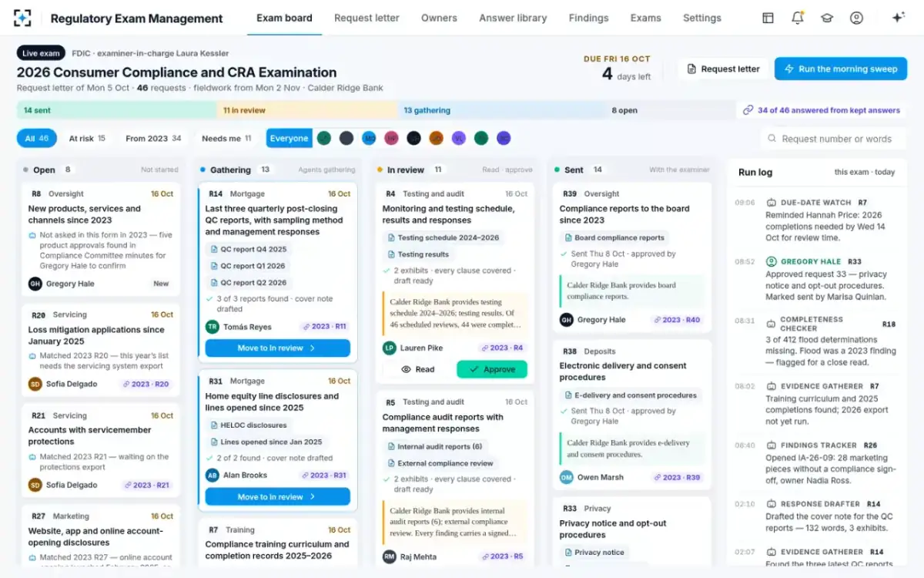Click the Raj Mehta avatar on R5

click(x=389, y=556)
